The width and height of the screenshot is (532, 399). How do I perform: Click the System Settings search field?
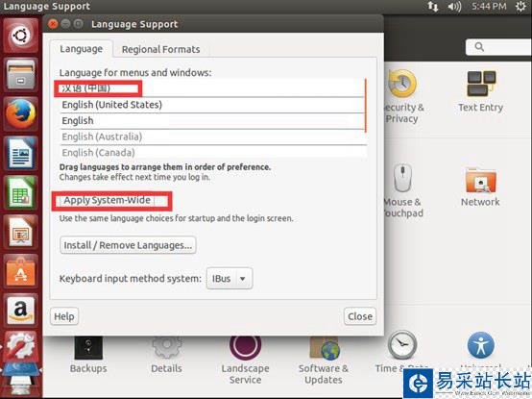(498, 47)
